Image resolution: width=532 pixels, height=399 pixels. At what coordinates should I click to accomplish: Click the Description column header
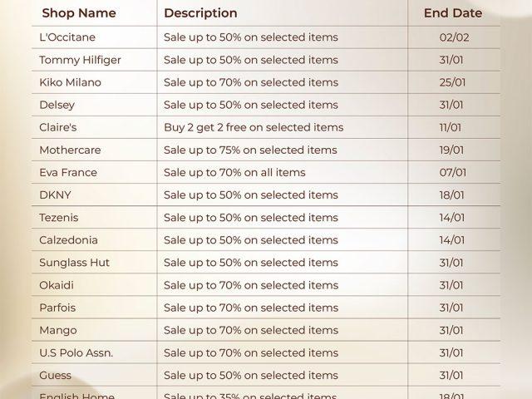pos(200,13)
